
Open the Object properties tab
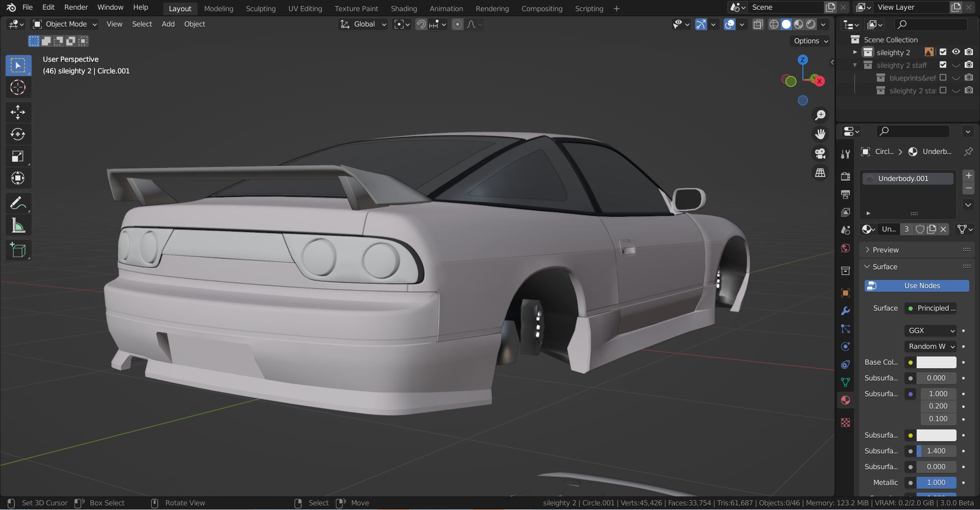tap(846, 293)
